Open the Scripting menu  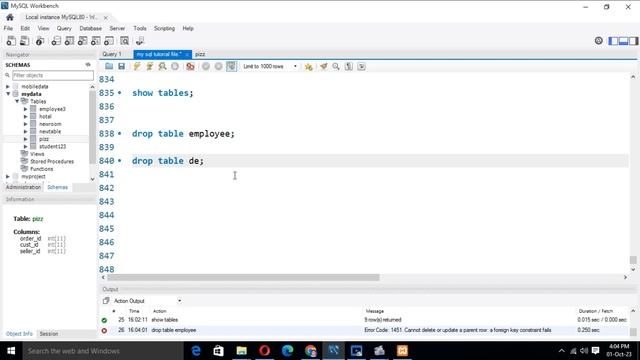click(x=164, y=28)
